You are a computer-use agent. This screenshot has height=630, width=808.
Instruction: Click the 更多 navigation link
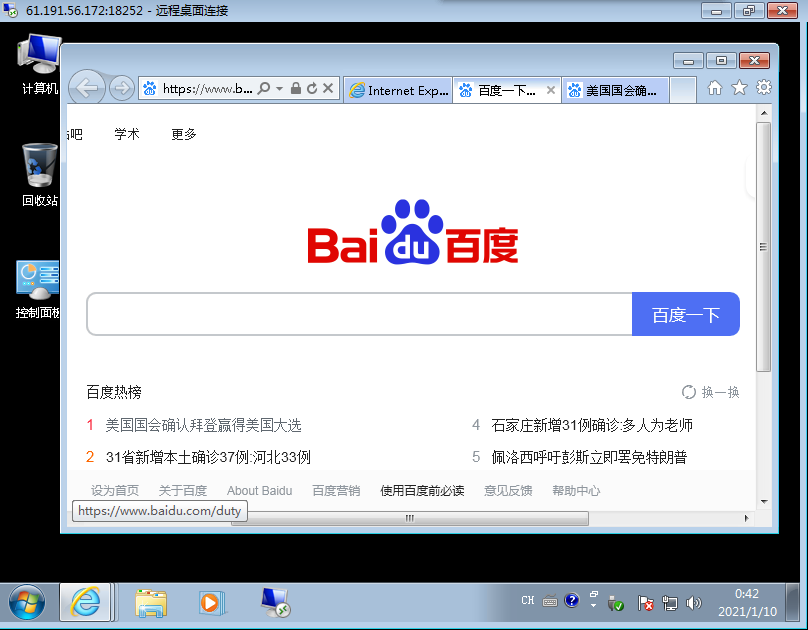coord(184,134)
